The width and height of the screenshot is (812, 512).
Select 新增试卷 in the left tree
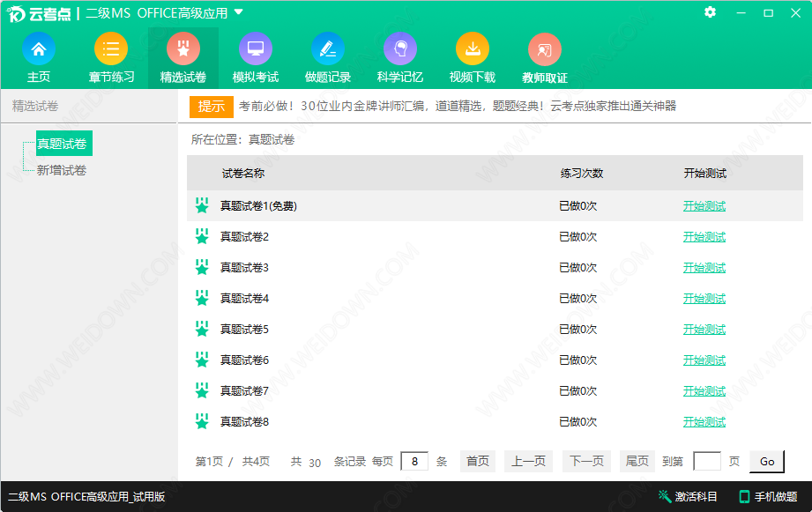tap(62, 170)
